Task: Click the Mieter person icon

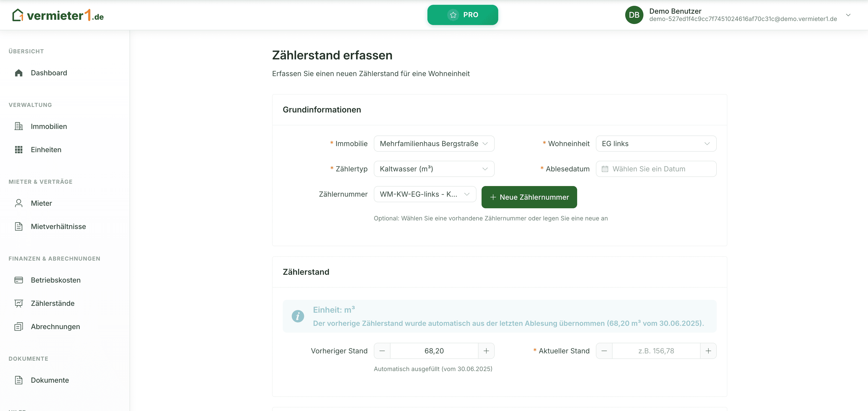Action: click(18, 203)
